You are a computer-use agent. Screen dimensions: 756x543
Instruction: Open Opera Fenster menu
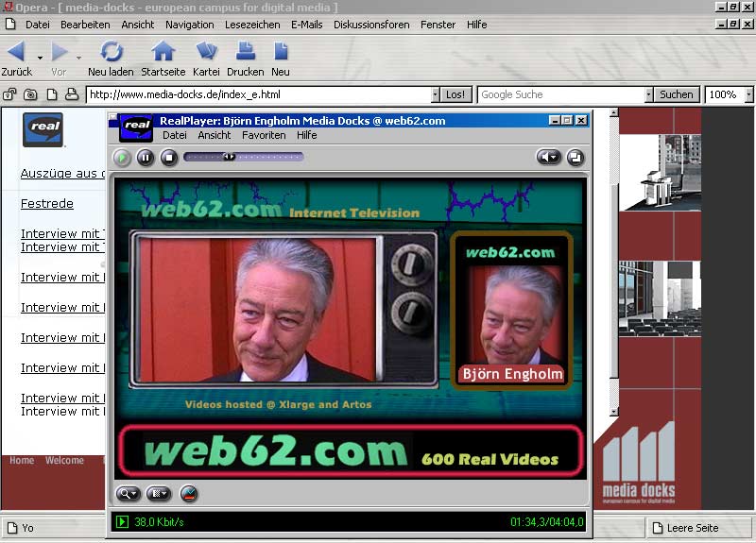[x=438, y=25]
